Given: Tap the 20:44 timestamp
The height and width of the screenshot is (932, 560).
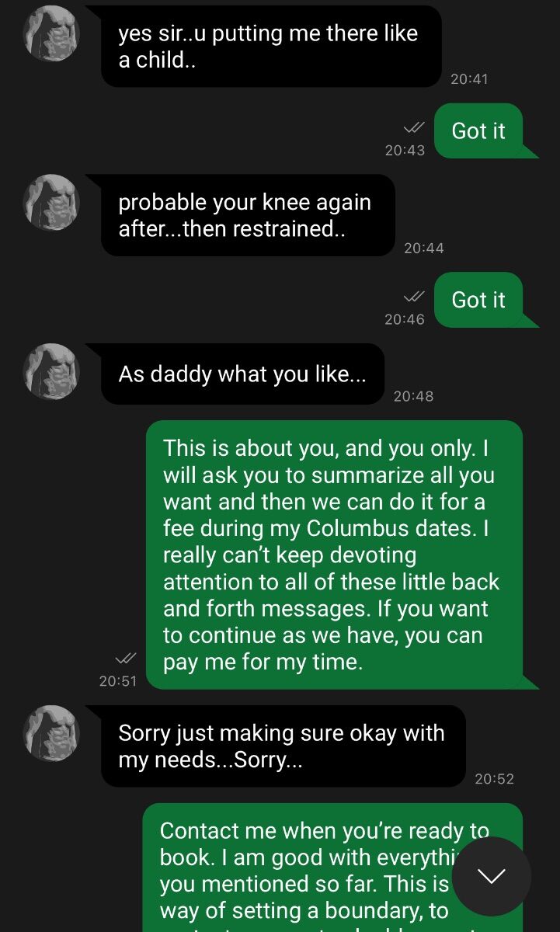Looking at the screenshot, I should [x=424, y=248].
